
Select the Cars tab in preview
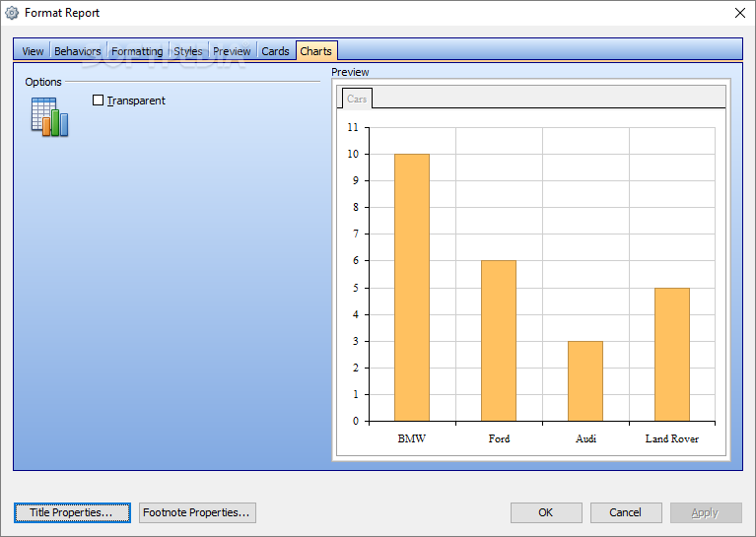(x=357, y=99)
